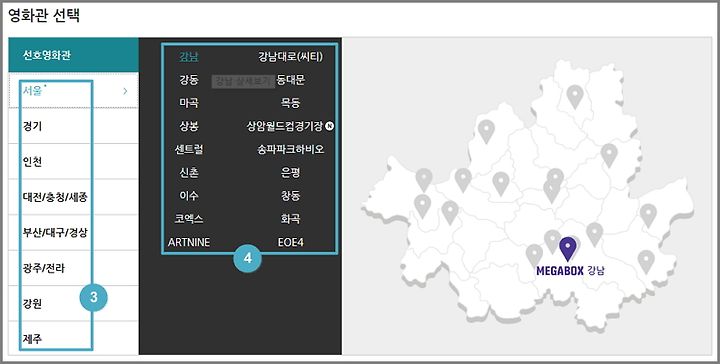The height and width of the screenshot is (364, 720).
Task: Choose the 이수 theater
Action: point(189,196)
